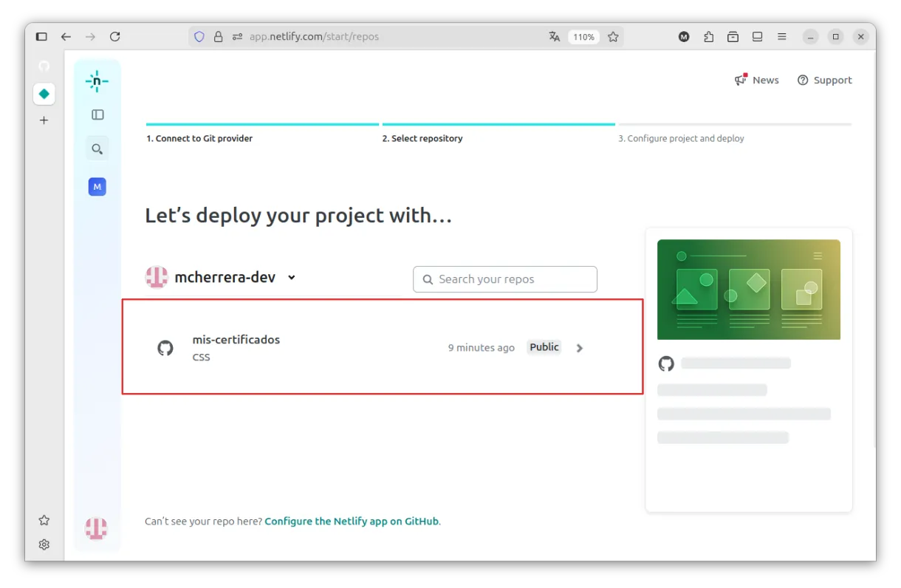Expand the mcherrera-dev account dropdown
901x588 pixels.
[x=292, y=278]
